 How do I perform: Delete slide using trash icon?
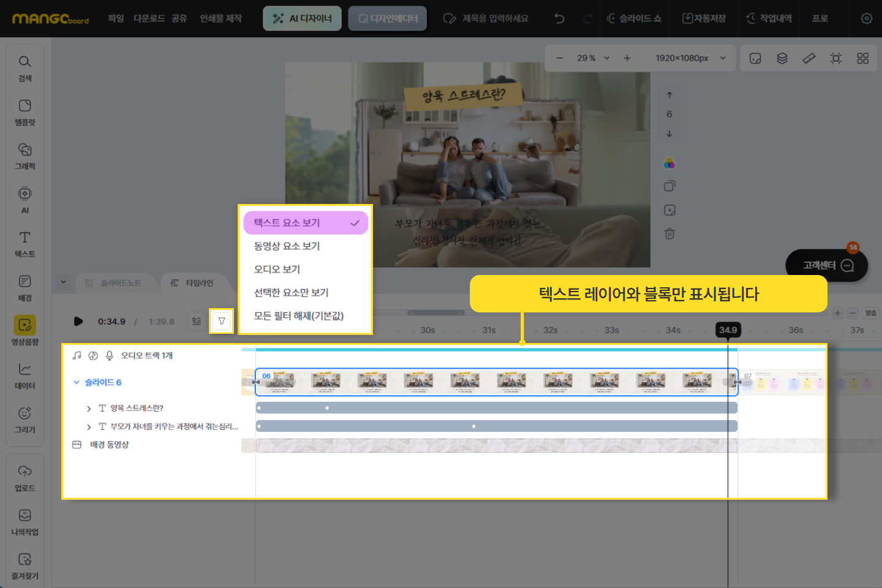point(669,233)
